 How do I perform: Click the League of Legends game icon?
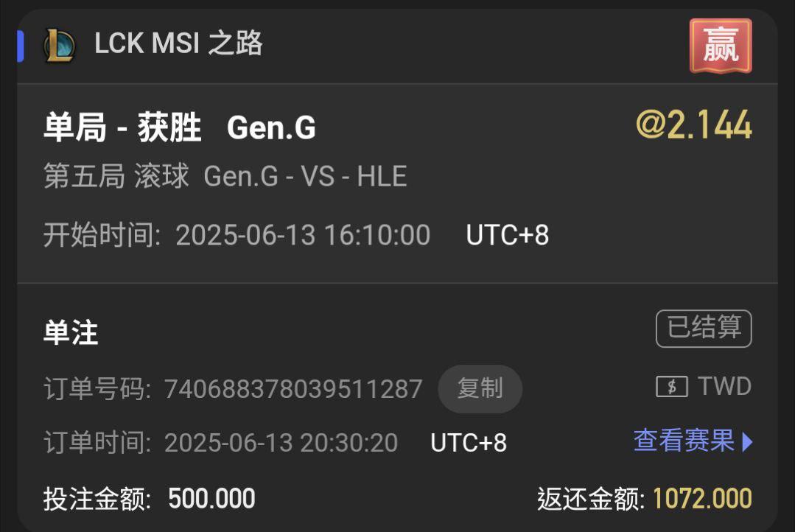pyautogui.click(x=60, y=45)
